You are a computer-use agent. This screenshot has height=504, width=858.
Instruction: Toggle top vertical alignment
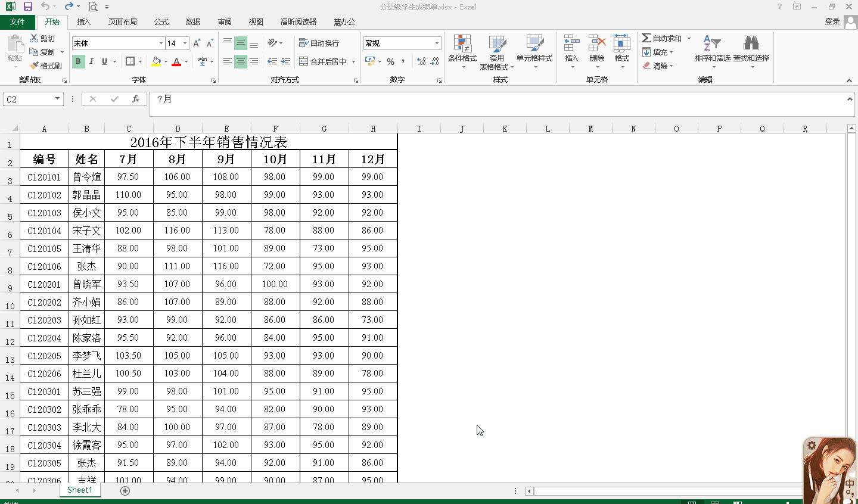tap(228, 43)
